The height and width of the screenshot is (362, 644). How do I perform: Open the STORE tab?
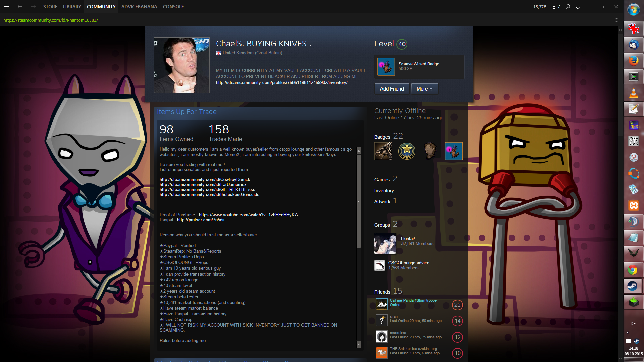point(50,7)
